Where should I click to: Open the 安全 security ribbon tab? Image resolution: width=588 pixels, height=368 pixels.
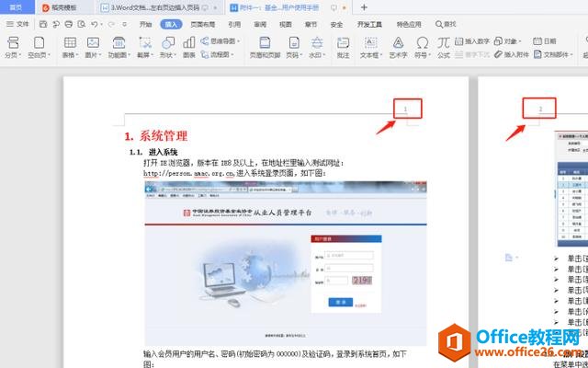(x=336, y=25)
